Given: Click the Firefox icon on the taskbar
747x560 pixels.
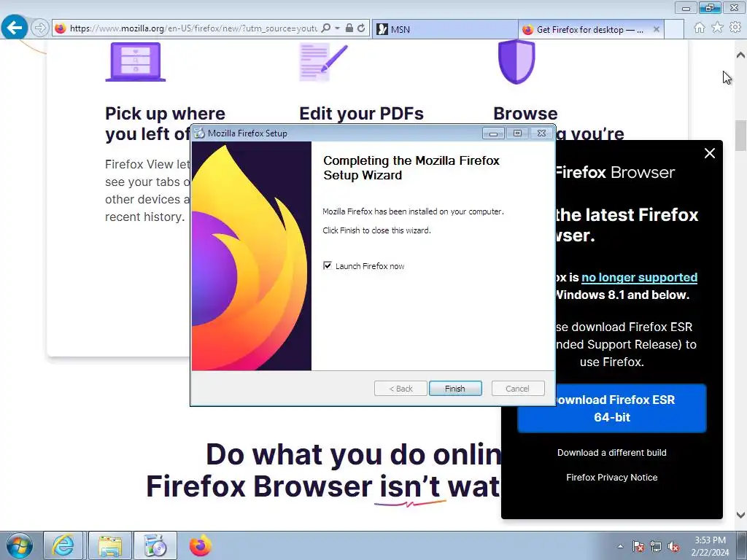Looking at the screenshot, I should point(200,545).
